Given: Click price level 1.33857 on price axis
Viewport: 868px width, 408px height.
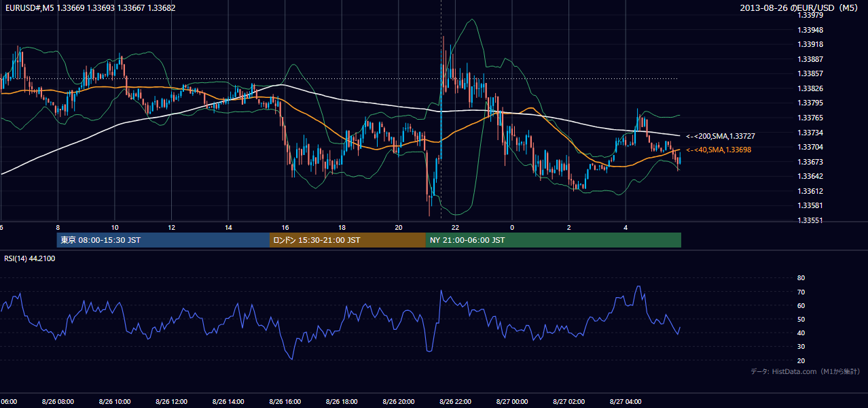Looking at the screenshot, I should tap(811, 73).
